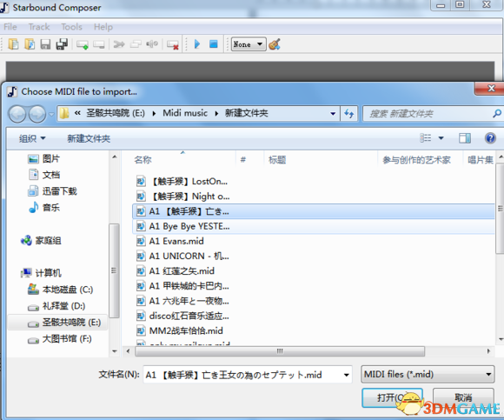Expand the address bar path dropdown
The image size is (504, 420).
pos(333,114)
